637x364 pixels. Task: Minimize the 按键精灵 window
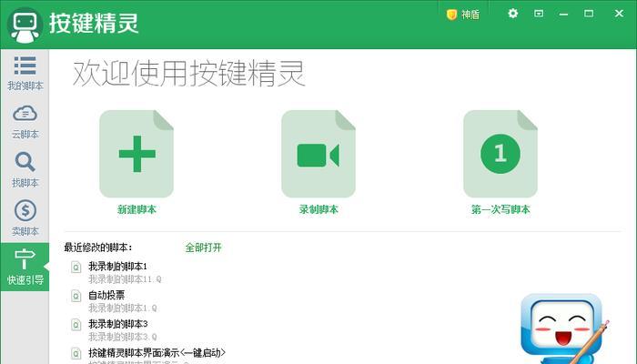pos(563,14)
